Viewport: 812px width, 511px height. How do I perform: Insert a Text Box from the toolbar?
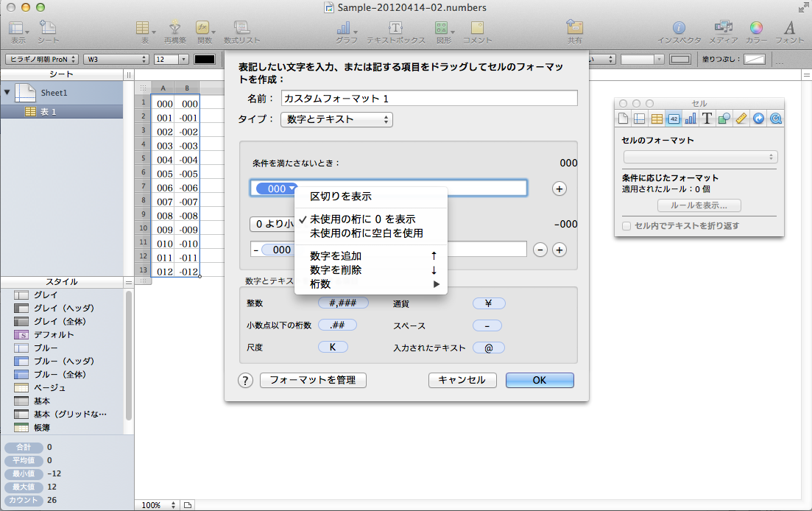click(395, 28)
